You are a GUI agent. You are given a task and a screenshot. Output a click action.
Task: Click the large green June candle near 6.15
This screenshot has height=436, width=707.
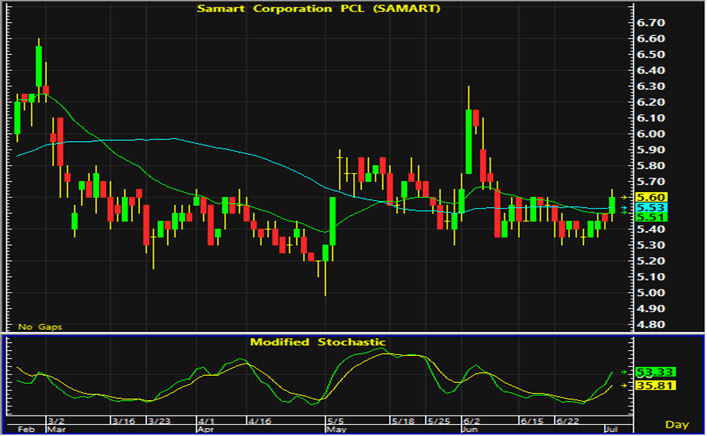pyautogui.click(x=469, y=141)
